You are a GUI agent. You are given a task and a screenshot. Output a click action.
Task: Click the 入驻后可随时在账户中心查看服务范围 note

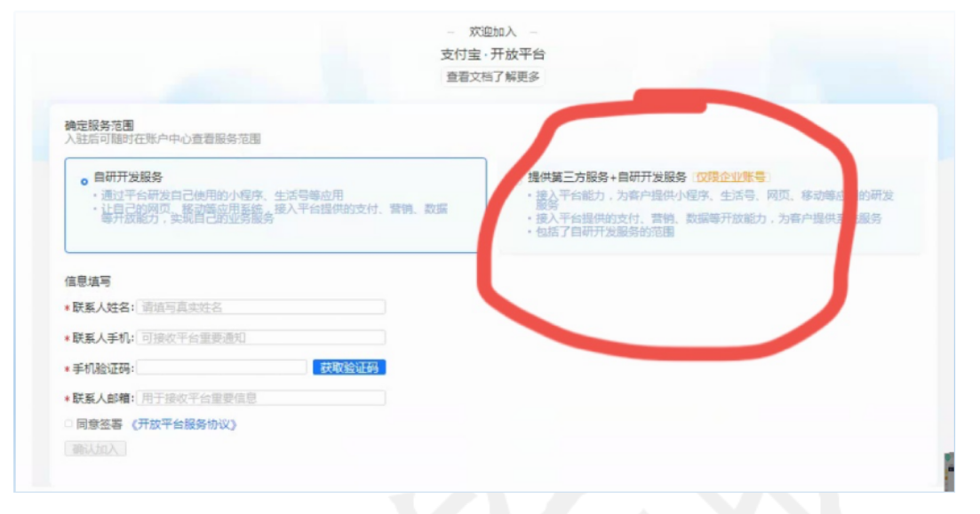tap(163, 138)
